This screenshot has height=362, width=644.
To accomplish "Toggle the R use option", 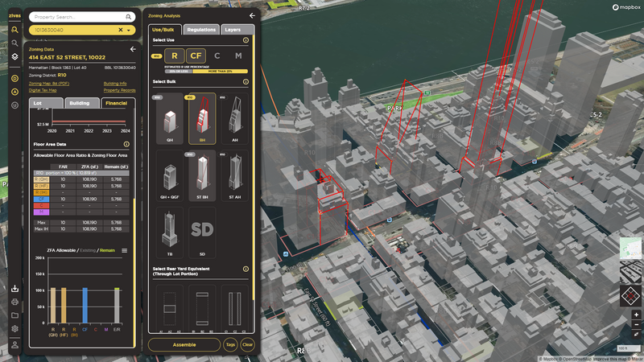I will [x=175, y=56].
